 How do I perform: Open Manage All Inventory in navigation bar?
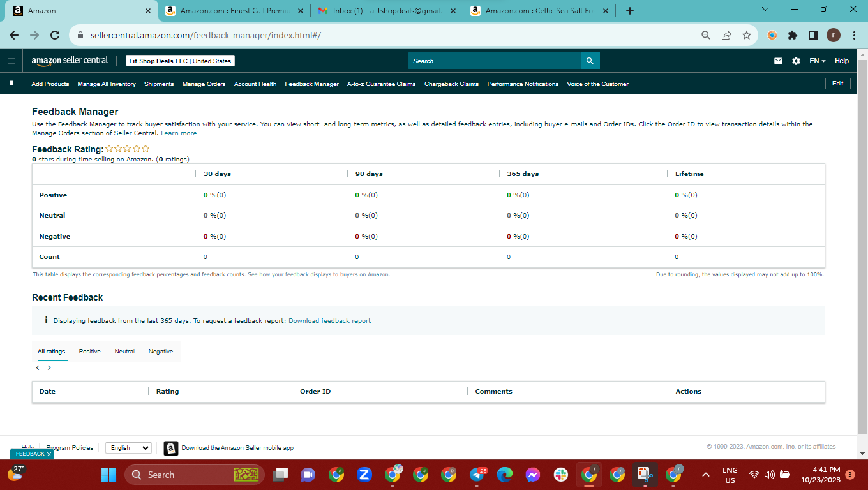pyautogui.click(x=107, y=84)
